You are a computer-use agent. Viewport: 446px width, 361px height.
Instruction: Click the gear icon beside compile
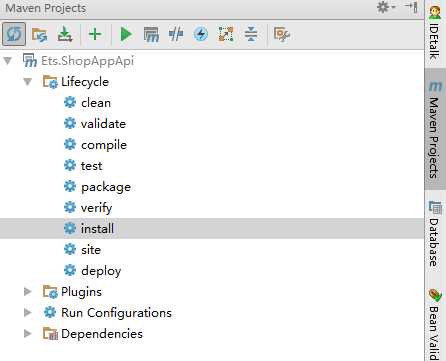coord(70,144)
